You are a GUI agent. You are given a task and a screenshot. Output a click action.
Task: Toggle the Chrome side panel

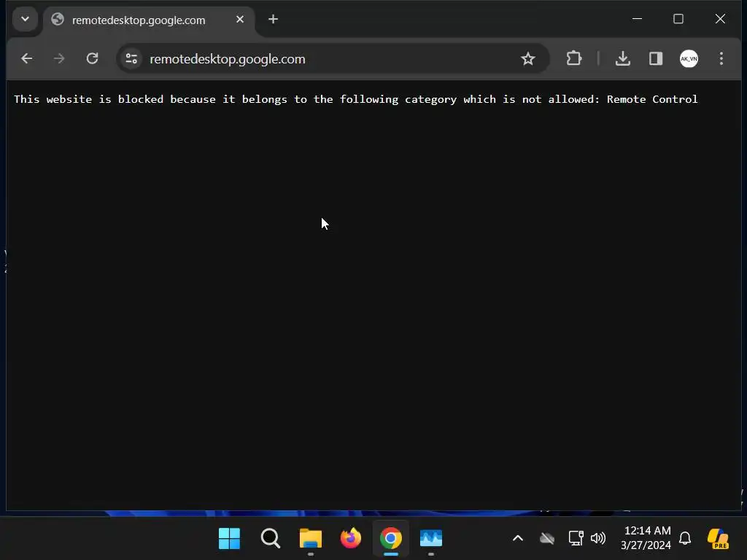pyautogui.click(x=656, y=58)
